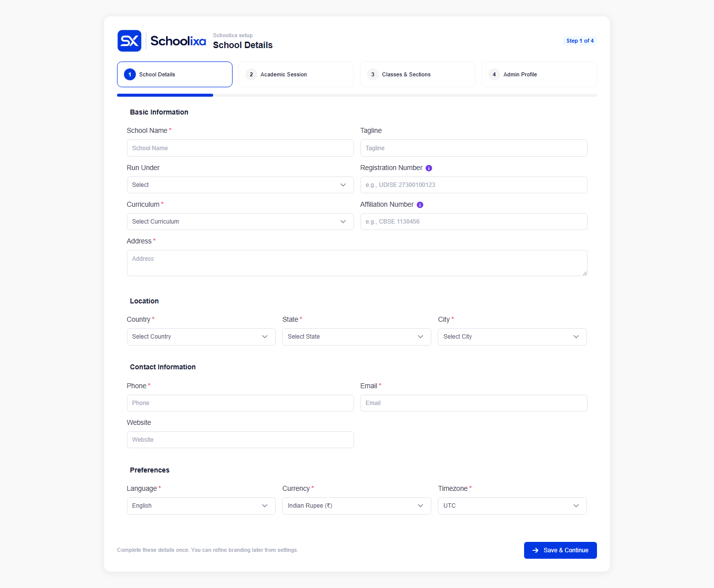Viewport: 714px width, 588px height.
Task: Open the Select Curriculum dropdown
Action: tap(240, 222)
